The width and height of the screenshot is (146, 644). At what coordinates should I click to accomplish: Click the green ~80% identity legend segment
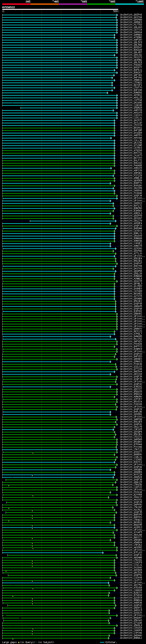point(101,4)
